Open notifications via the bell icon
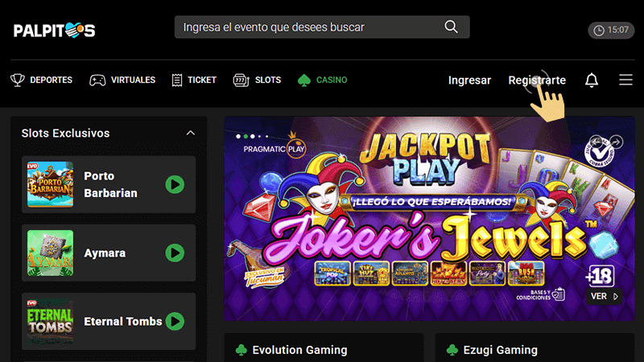 tap(592, 80)
